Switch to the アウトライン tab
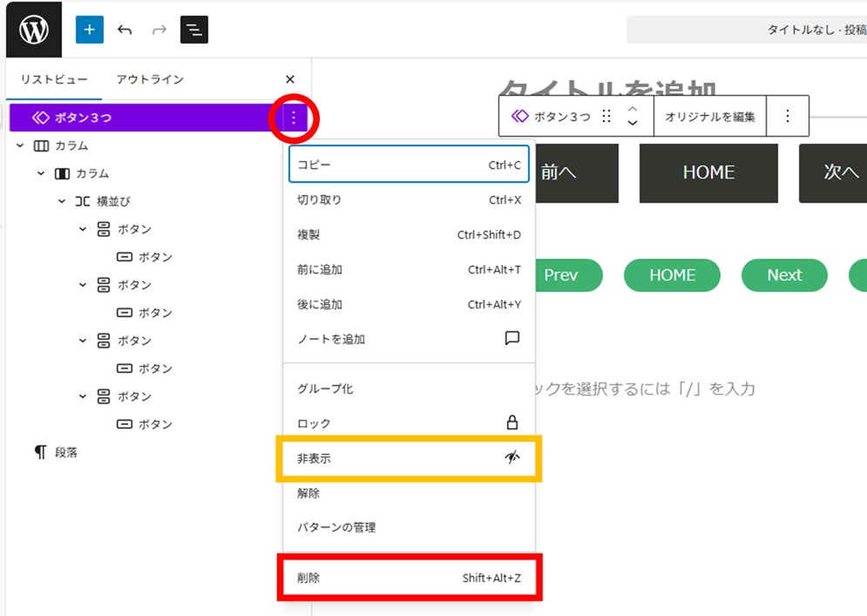Screen dimensions: 867x616 coord(150,79)
